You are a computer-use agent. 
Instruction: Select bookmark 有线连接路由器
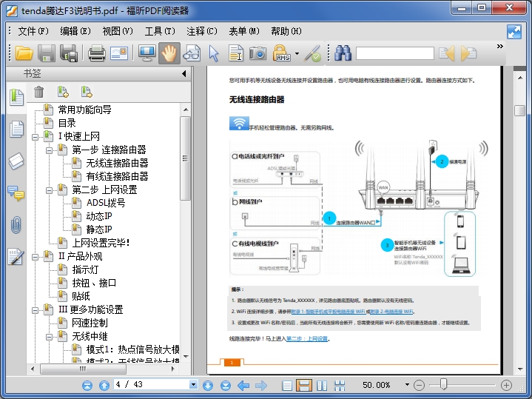tap(117, 176)
